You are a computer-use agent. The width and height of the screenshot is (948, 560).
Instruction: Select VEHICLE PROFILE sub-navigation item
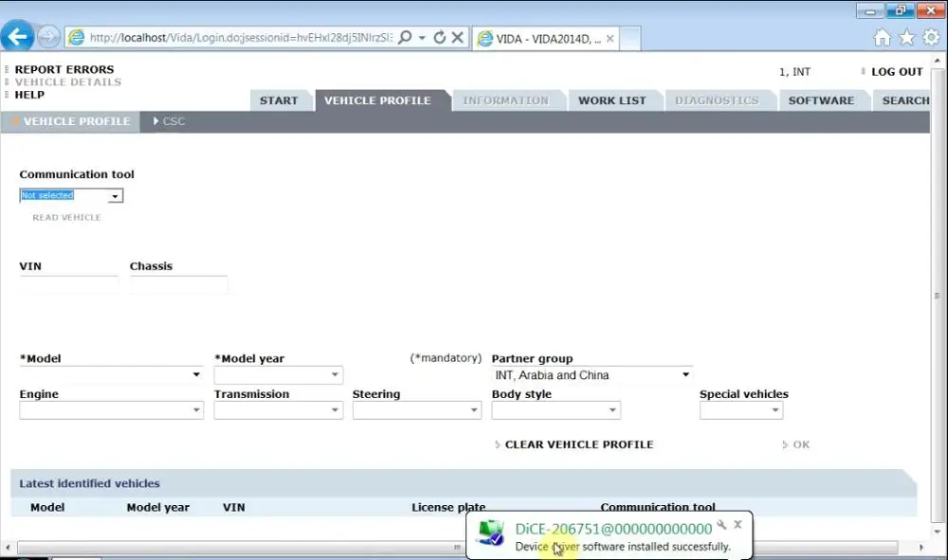76,121
